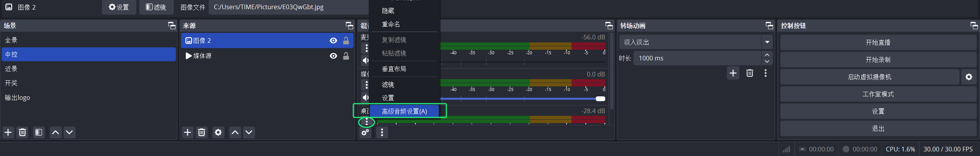Delete selected scene with trash icon
Viewport: 980px width, 156px height.
tap(23, 132)
